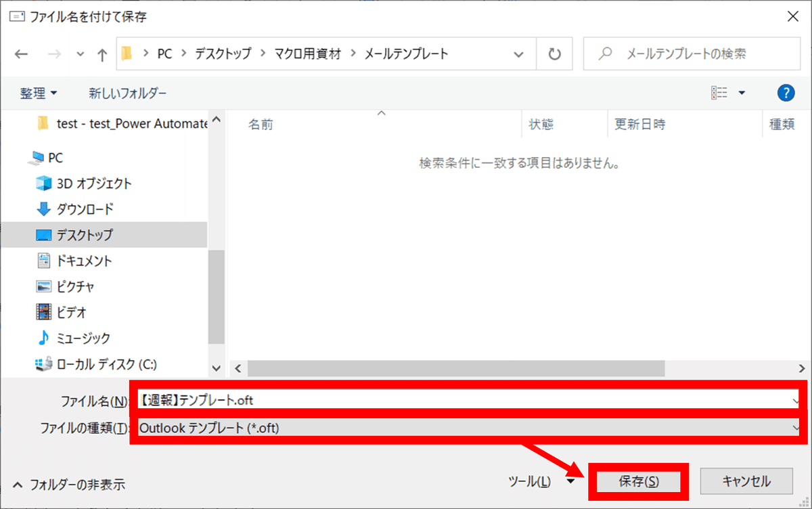
Task: Open ドキュメント in the navigation pane
Action: tap(84, 261)
